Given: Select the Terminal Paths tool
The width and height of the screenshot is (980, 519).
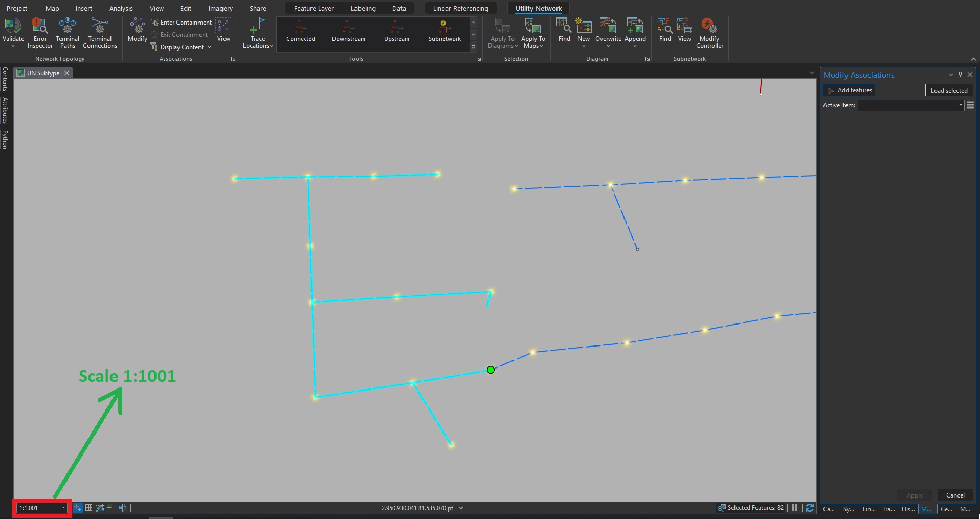Looking at the screenshot, I should pos(66,32).
